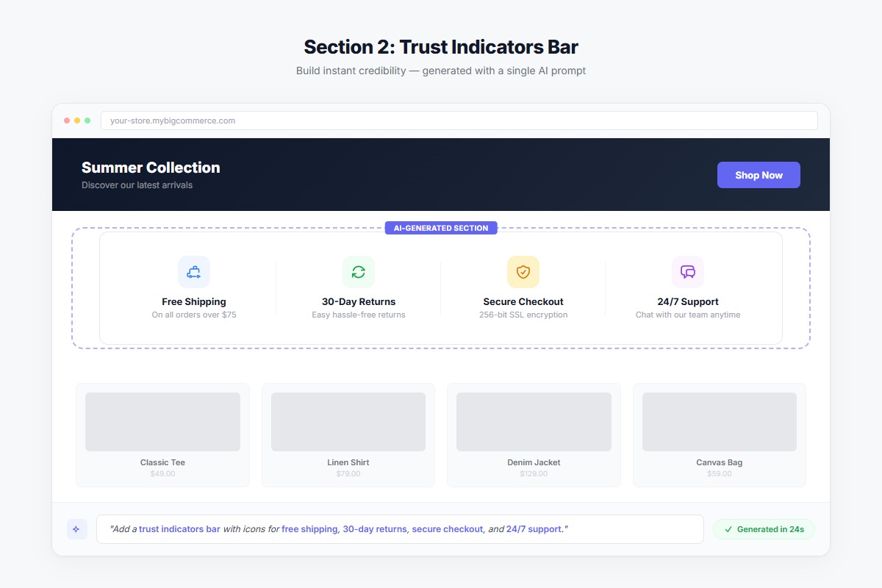
Task: Click the sparkle AI prompt icon
Action: (x=77, y=528)
